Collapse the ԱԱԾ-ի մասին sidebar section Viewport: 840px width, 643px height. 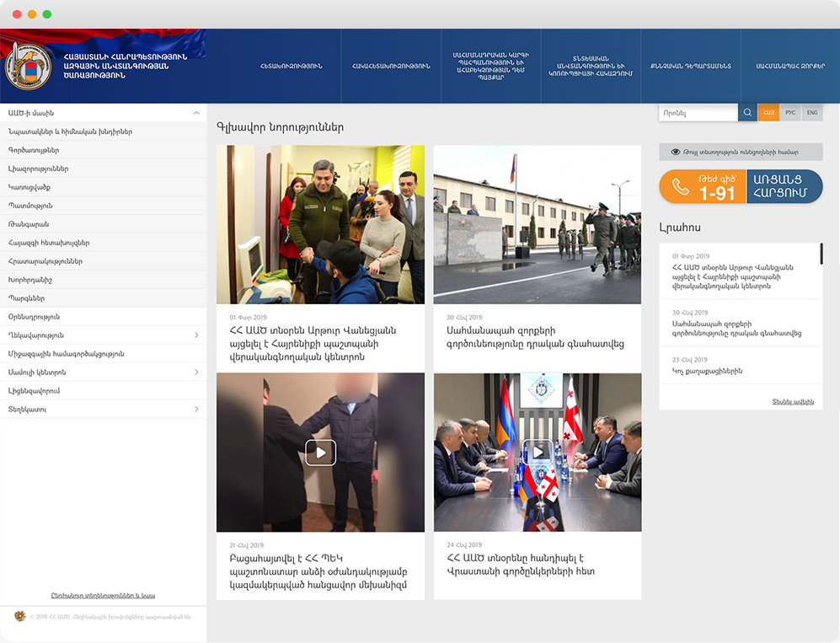[x=196, y=113]
